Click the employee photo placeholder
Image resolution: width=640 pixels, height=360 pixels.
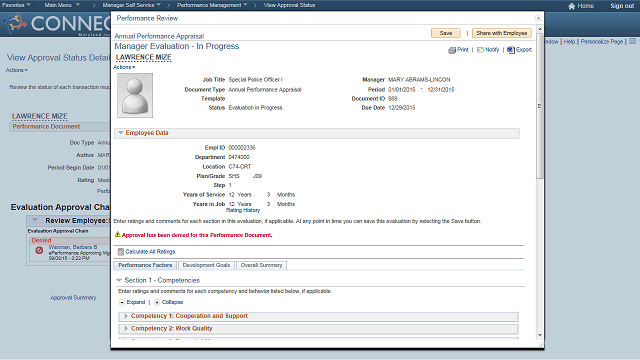135,96
